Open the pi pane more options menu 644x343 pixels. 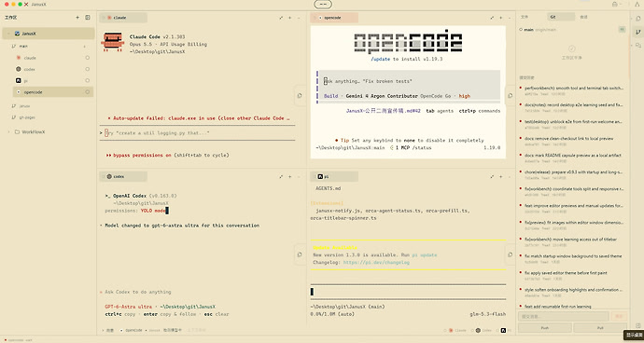point(510,176)
